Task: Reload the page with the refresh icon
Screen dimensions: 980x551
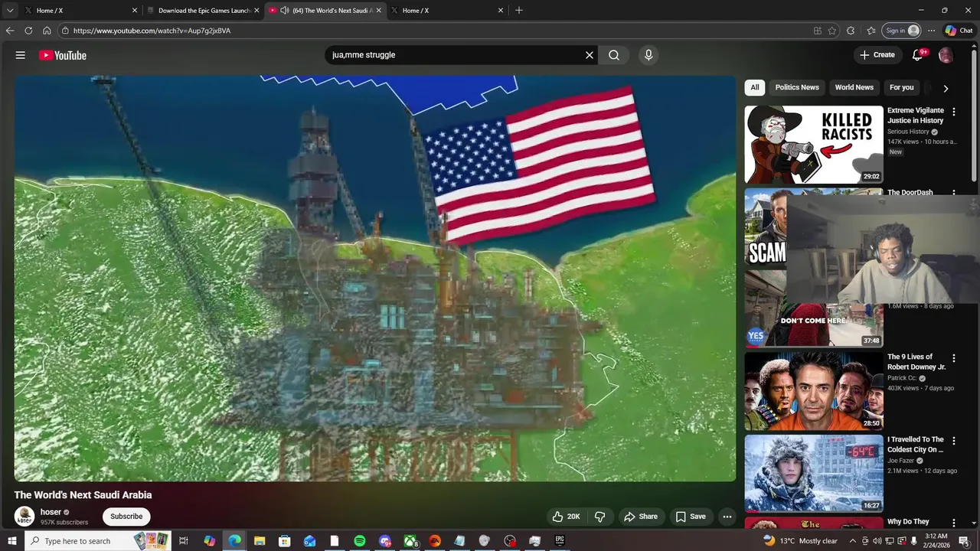Action: pyautogui.click(x=28, y=31)
